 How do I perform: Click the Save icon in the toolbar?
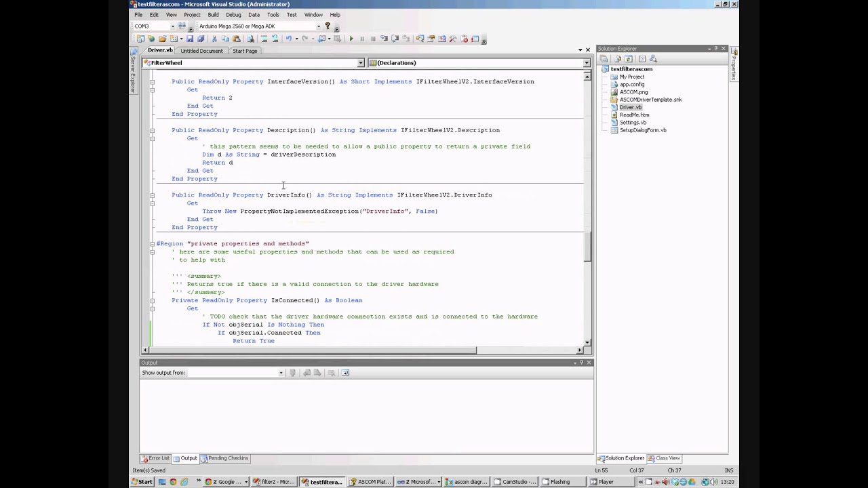[x=190, y=39]
